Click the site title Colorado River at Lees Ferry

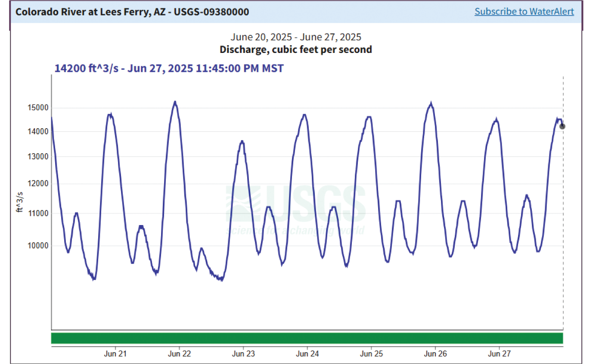(132, 12)
